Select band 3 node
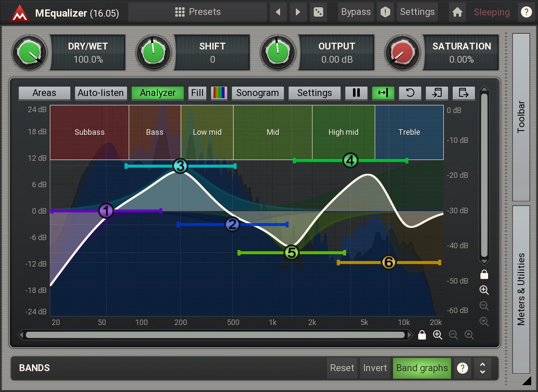 (x=180, y=166)
